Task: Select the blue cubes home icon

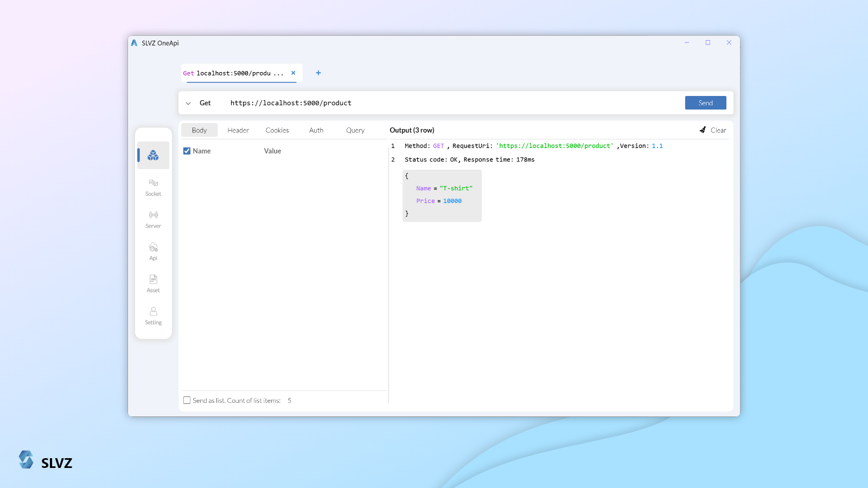Action: pyautogui.click(x=153, y=156)
